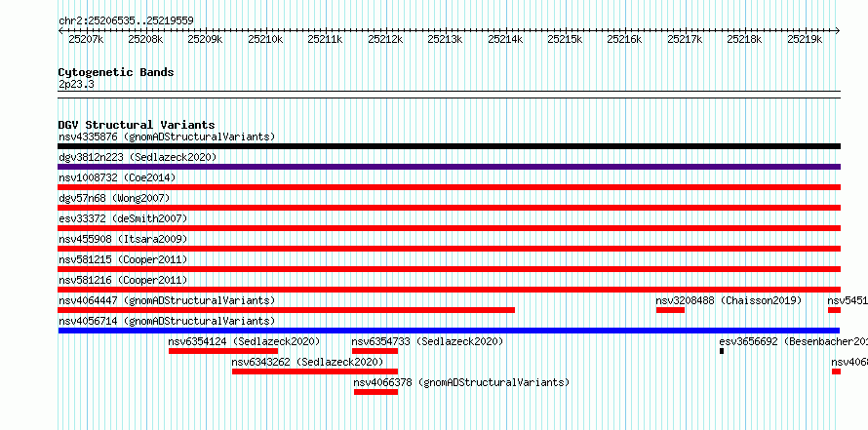Select the red nsv6354124 variant bar
Screen dimensions: 868x430
(223, 351)
